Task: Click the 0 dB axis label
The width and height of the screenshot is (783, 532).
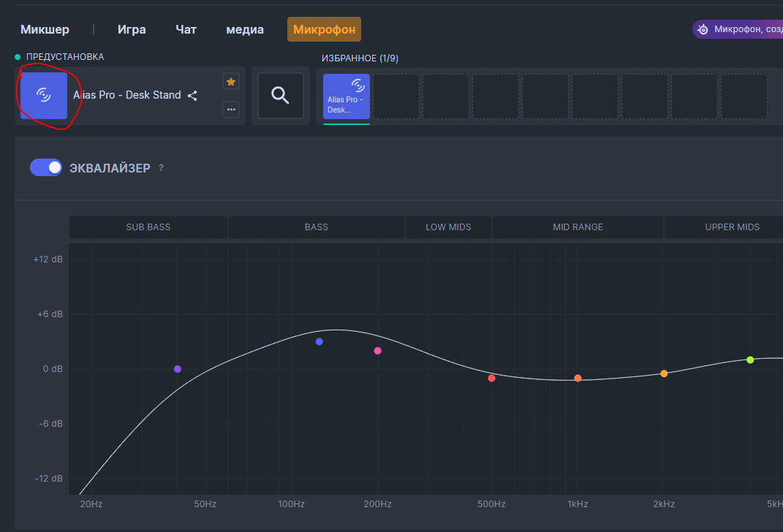Action: point(53,369)
